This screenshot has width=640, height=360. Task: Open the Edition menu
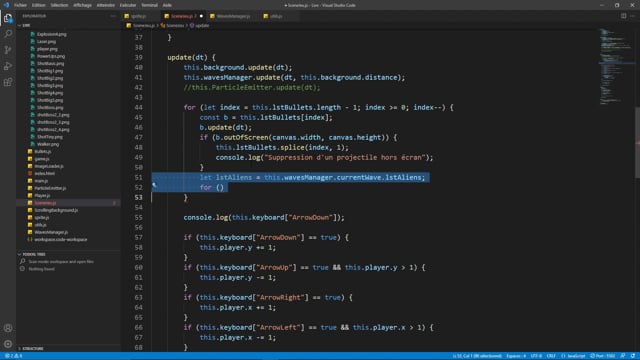tap(38, 5)
